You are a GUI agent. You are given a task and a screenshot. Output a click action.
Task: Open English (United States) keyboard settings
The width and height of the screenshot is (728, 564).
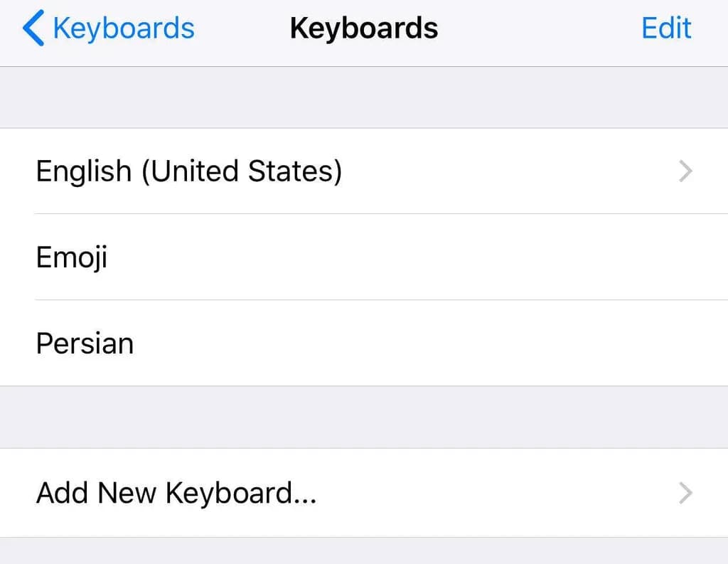coord(188,171)
